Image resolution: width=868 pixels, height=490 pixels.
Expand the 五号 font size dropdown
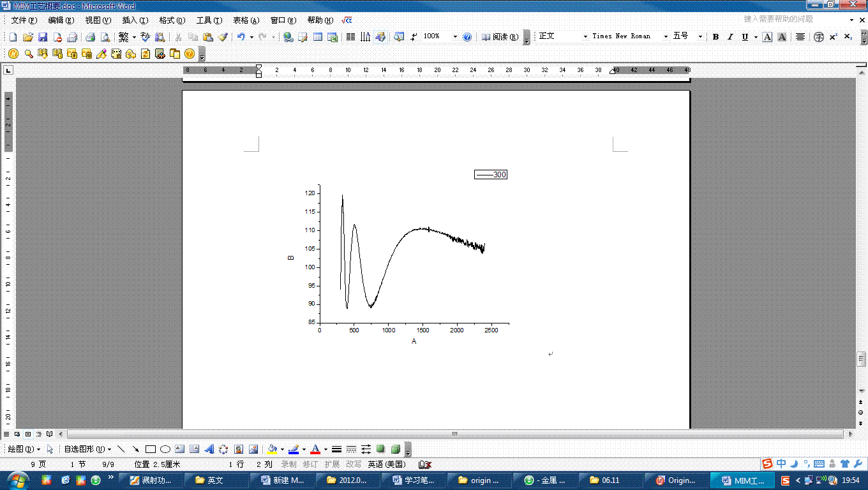click(700, 37)
